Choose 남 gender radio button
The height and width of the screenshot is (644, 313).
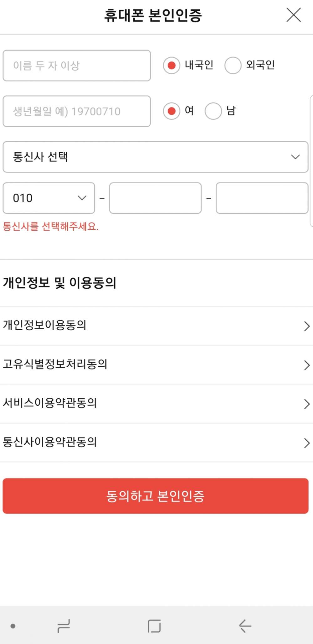213,111
